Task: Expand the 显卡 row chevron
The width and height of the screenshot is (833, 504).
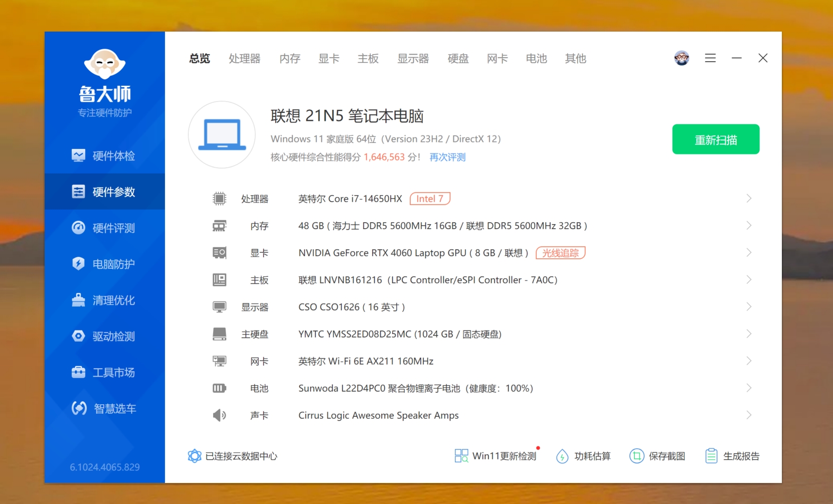Action: [x=749, y=253]
